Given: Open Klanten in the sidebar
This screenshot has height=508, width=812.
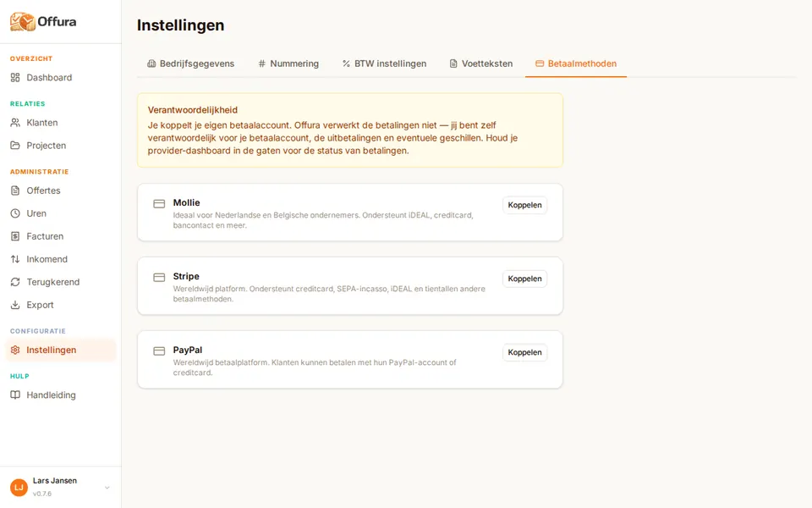Looking at the screenshot, I should point(61,123).
